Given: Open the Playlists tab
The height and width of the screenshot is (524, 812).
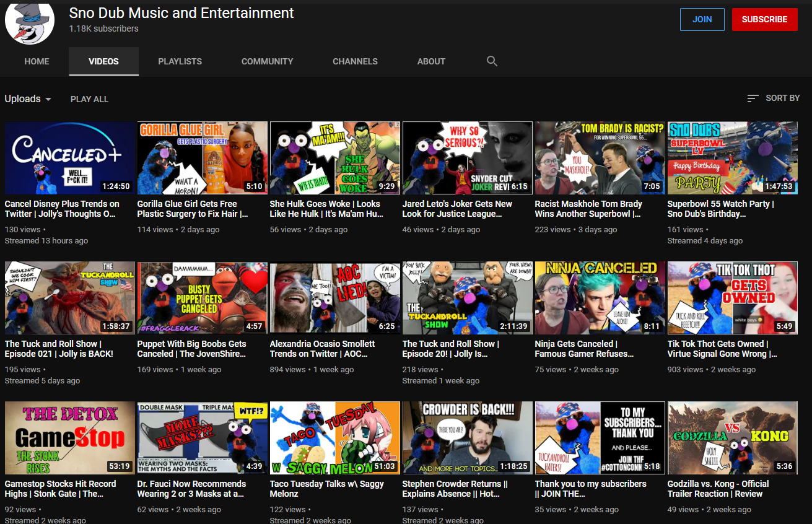Looking at the screenshot, I should (x=180, y=61).
